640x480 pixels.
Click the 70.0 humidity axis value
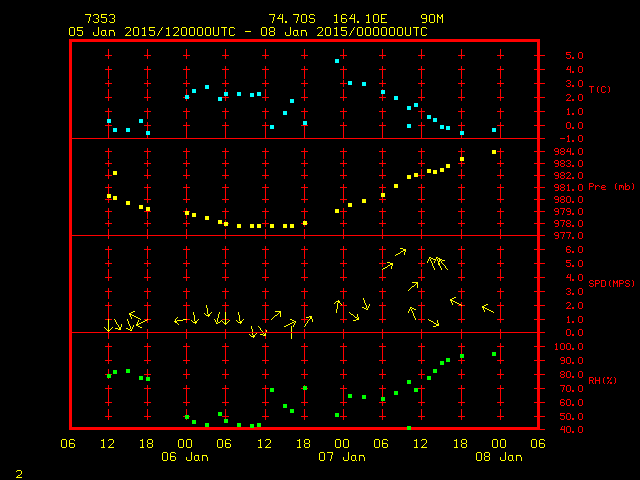(571, 389)
